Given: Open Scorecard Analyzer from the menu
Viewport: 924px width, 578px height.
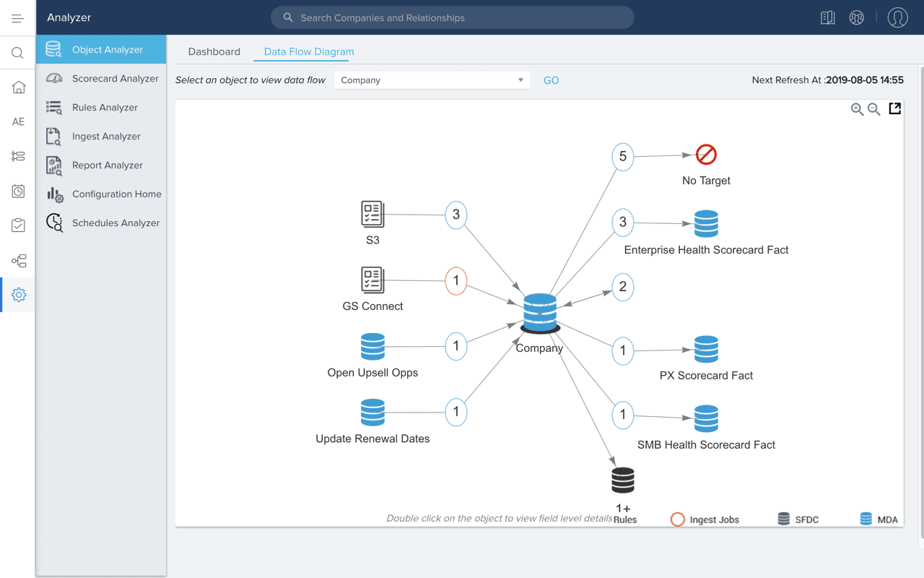Looking at the screenshot, I should tap(115, 79).
